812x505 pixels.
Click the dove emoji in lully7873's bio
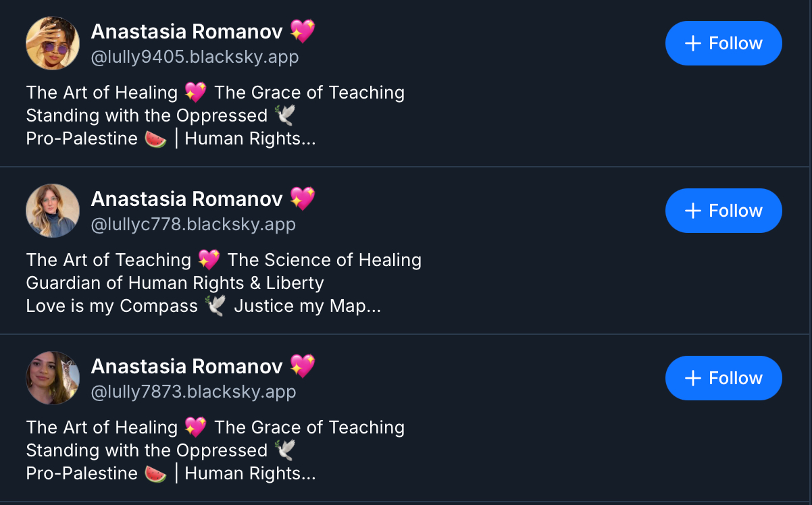pyautogui.click(x=284, y=451)
